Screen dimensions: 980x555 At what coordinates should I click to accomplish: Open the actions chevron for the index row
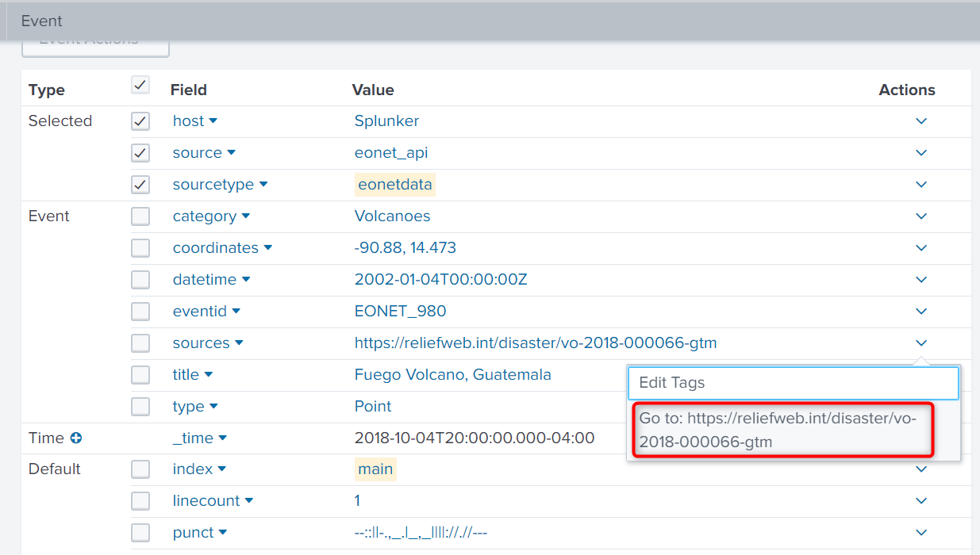920,469
